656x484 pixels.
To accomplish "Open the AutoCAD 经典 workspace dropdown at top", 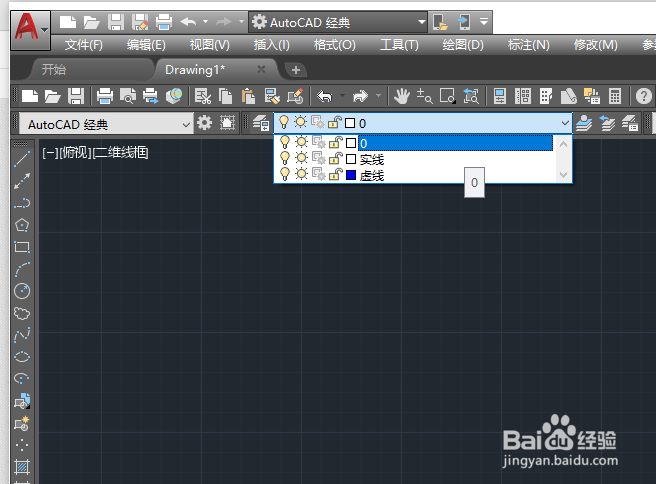I will (338, 22).
